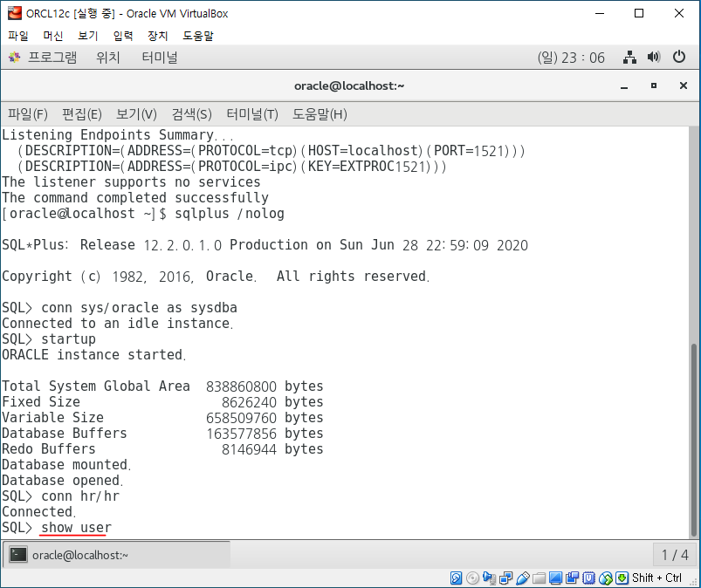Click the keyboard capture arrow icon
The width and height of the screenshot is (701, 588).
(x=622, y=578)
